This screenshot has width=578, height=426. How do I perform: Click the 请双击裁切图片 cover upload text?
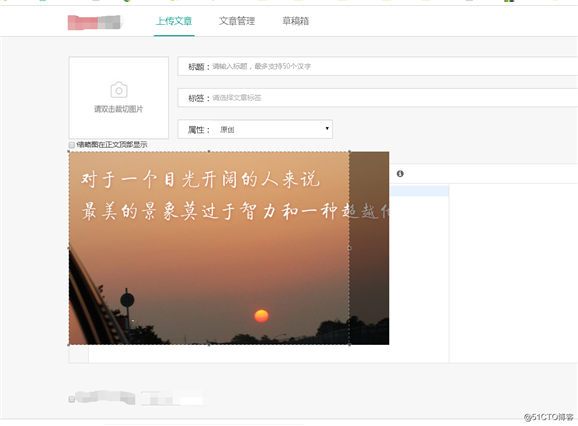(x=118, y=109)
